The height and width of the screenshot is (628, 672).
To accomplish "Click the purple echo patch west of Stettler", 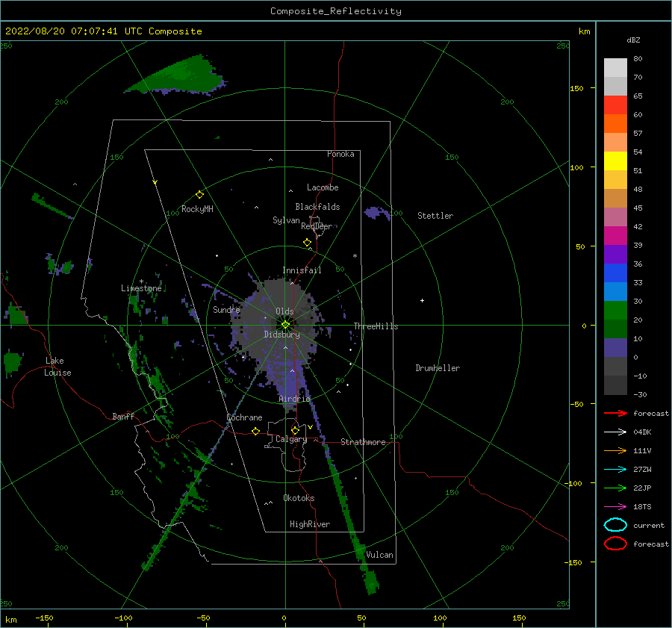I will pos(377,213).
